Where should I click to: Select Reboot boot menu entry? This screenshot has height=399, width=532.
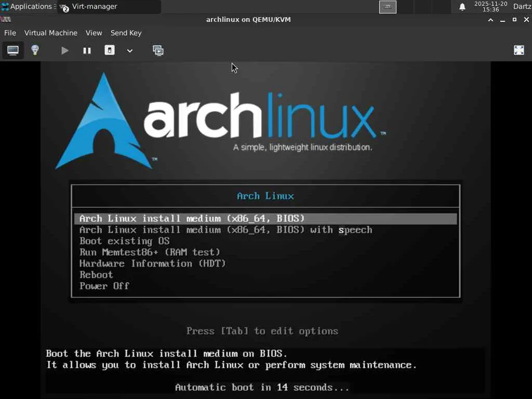tap(96, 274)
